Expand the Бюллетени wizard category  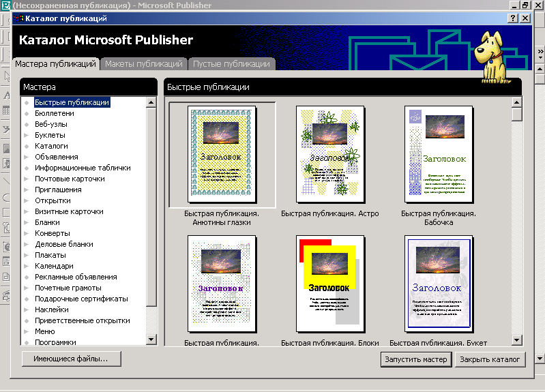pos(54,113)
